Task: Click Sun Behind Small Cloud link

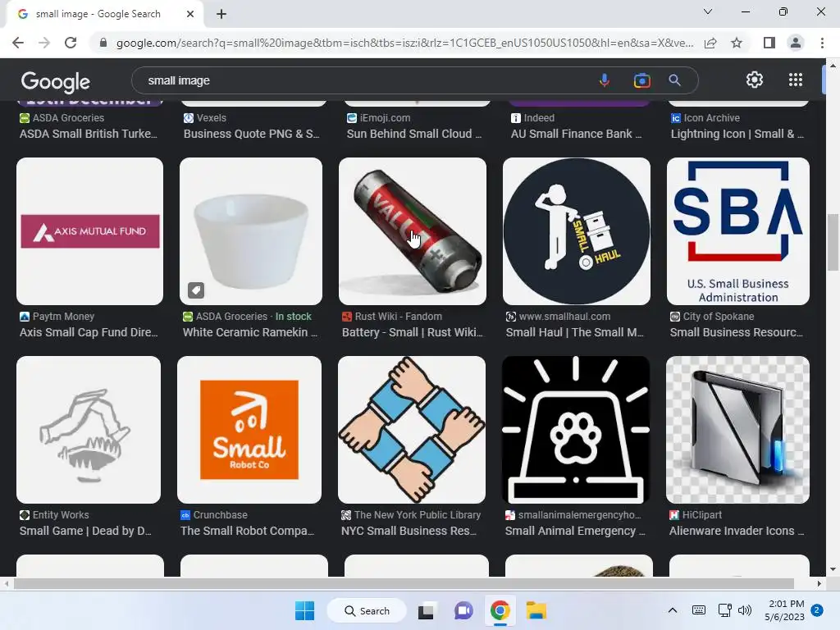Action: [x=414, y=134]
